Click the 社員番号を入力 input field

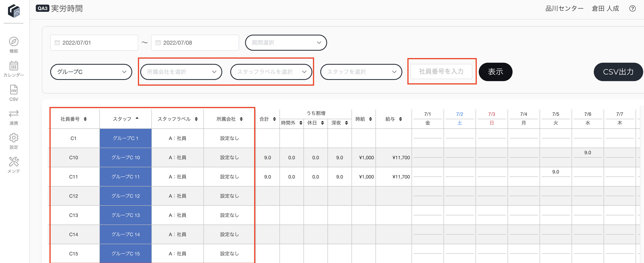click(441, 72)
